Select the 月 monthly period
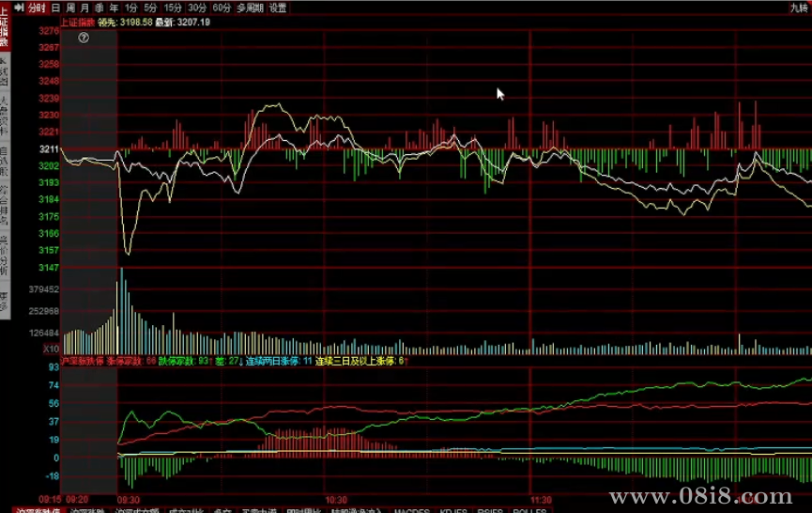Screen dimensions: 812x513 click(x=84, y=8)
